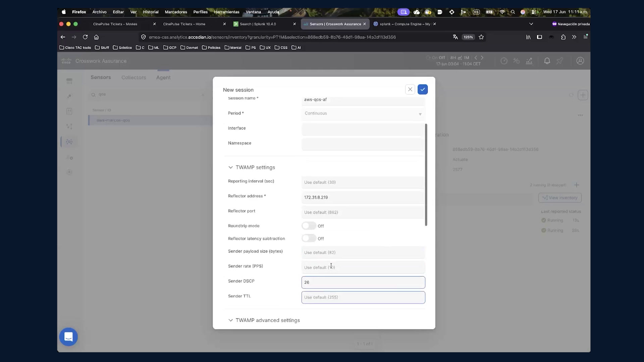Open Firefox home page icon
This screenshot has width=644, height=362.
coord(96,37)
